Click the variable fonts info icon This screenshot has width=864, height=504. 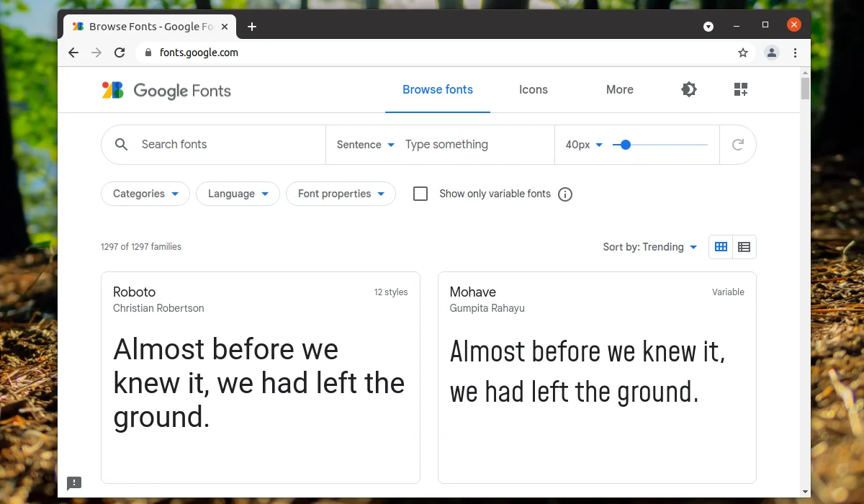point(565,194)
